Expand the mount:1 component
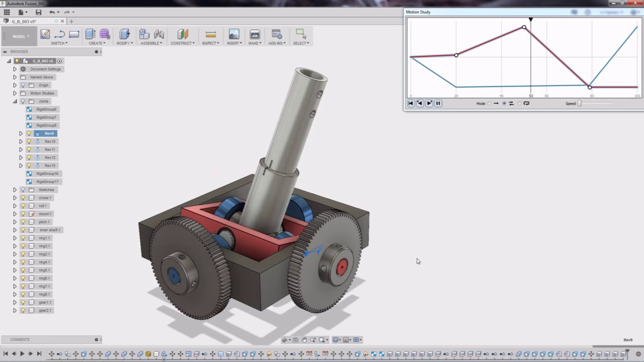 (15, 214)
